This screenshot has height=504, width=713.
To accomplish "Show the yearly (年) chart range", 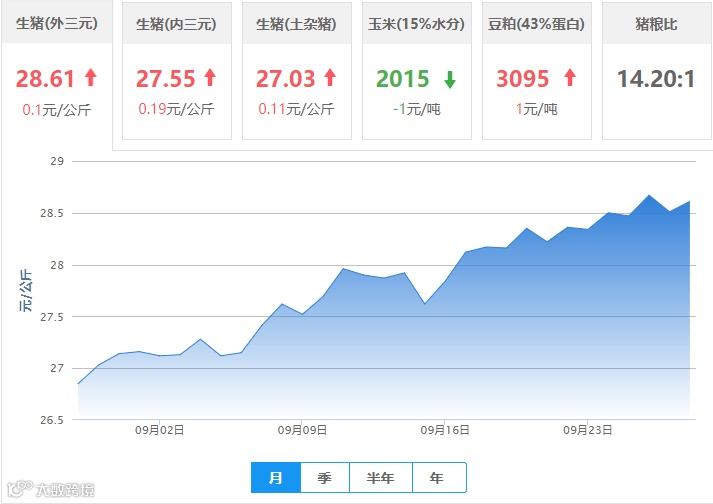I will [438, 478].
